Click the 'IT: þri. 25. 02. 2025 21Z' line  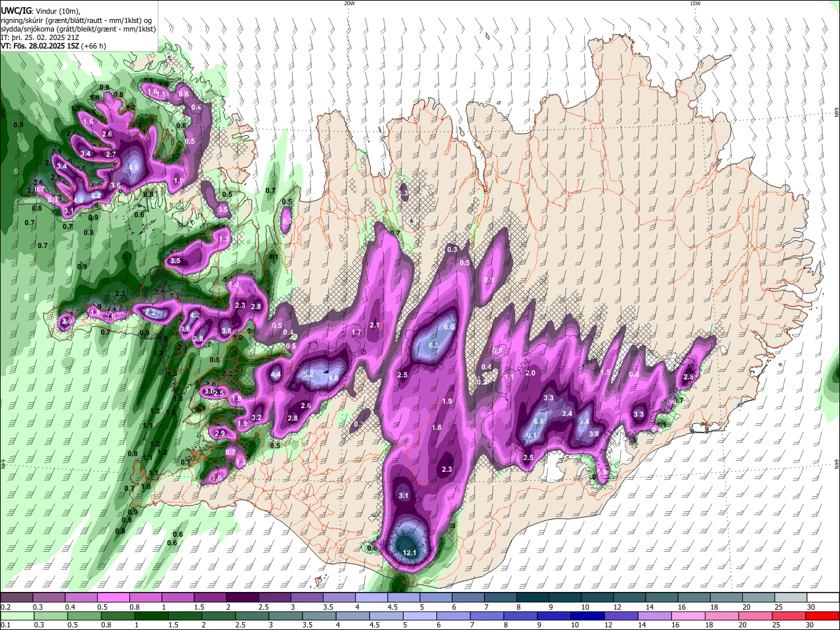click(39, 37)
